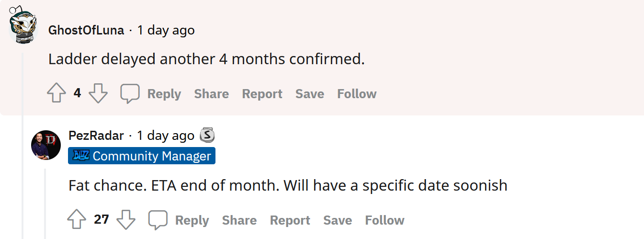Upvote PezRadar's reply
The image size is (644, 239).
pos(77,220)
